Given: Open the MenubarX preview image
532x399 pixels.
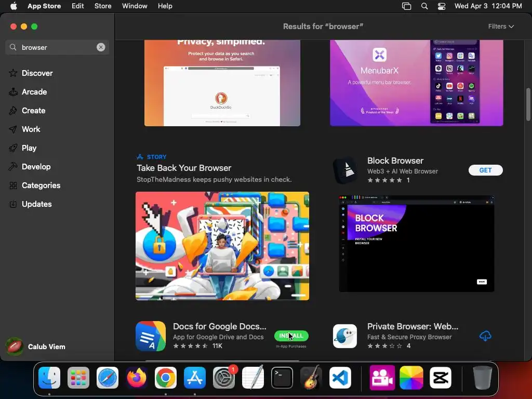Looking at the screenshot, I should [x=416, y=83].
